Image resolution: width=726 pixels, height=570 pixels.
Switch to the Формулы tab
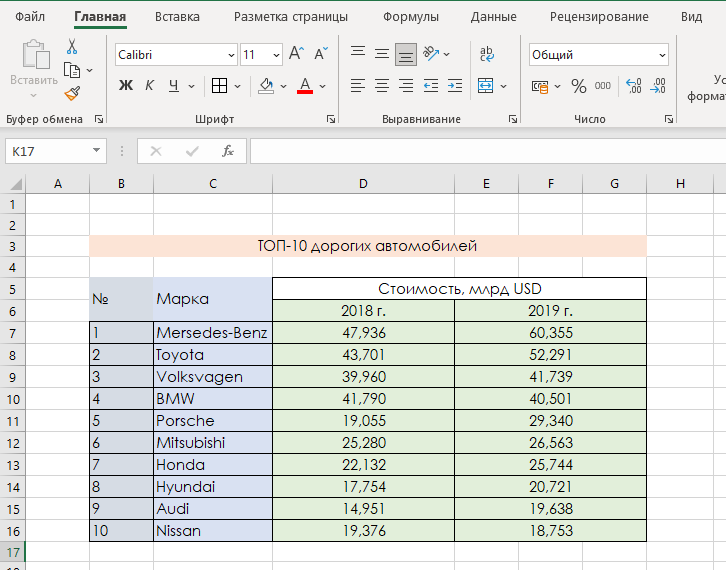411,17
